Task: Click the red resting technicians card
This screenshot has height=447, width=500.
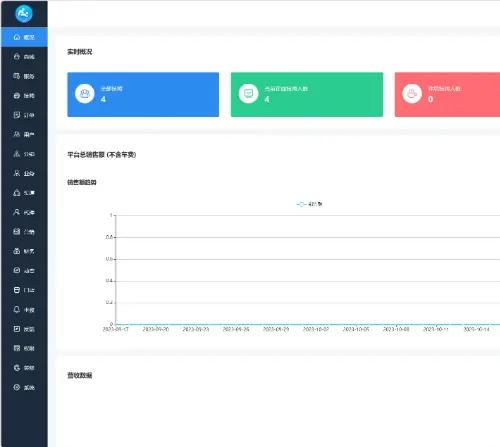Action: coord(447,94)
